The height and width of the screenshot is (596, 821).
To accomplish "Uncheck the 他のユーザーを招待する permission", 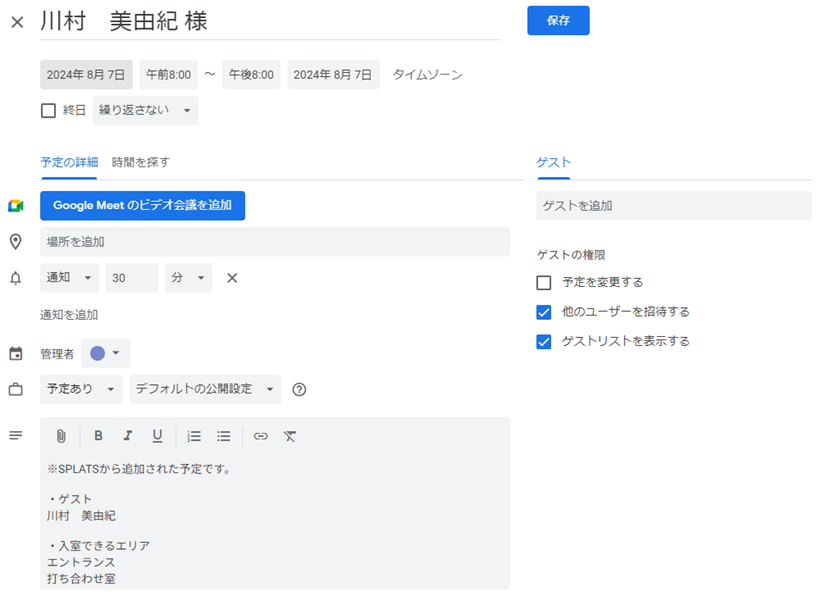I will (x=543, y=311).
